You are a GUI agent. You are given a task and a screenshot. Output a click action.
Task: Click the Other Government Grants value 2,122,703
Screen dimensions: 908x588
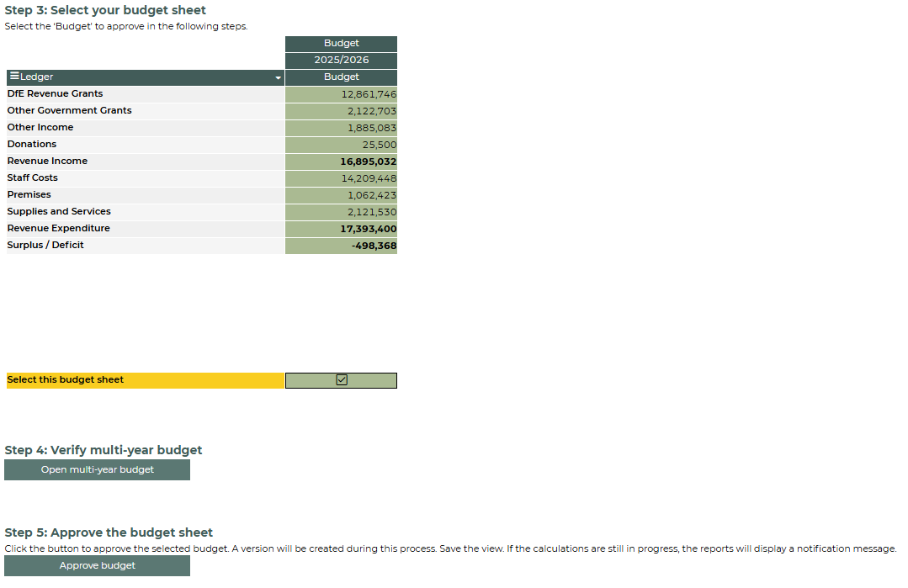[x=371, y=111]
